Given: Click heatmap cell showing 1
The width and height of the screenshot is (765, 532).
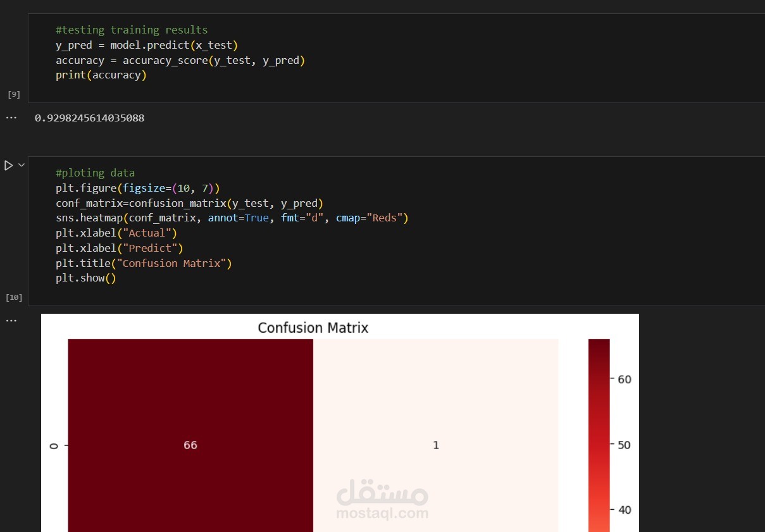Looking at the screenshot, I should click(x=436, y=435).
